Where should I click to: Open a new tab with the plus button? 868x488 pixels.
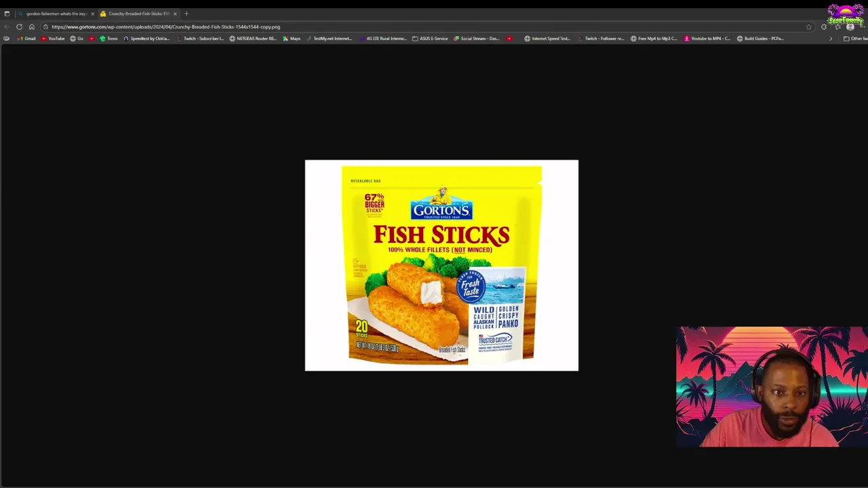[x=186, y=14]
